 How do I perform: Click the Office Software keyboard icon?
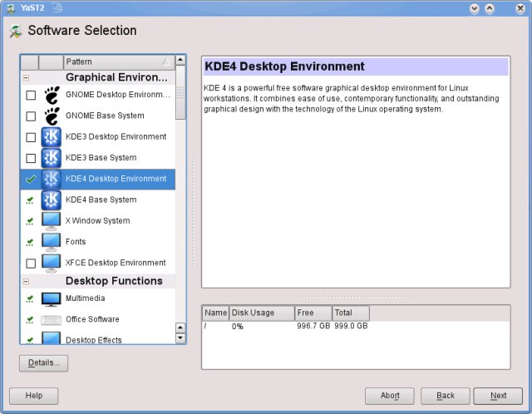pyautogui.click(x=52, y=320)
